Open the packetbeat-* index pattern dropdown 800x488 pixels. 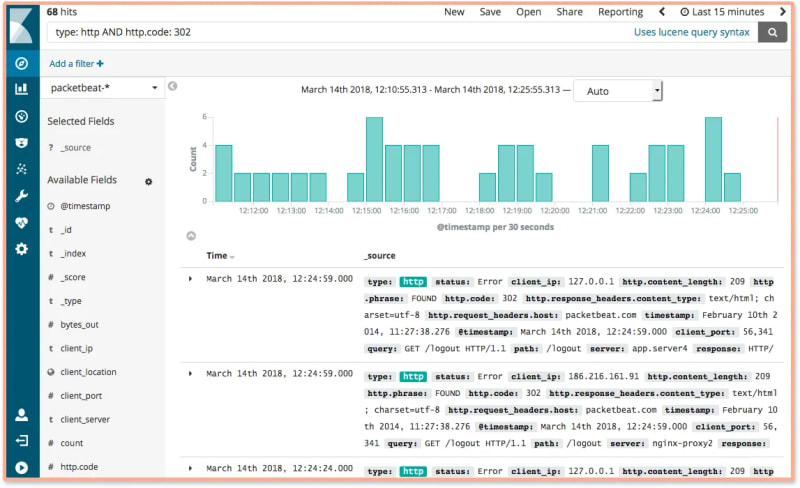[x=103, y=88]
